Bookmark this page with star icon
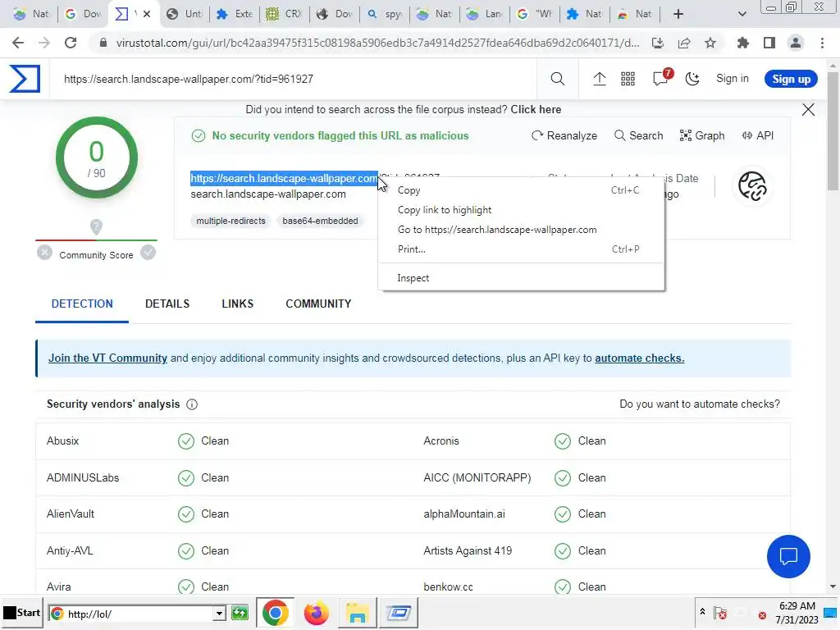 coord(710,43)
